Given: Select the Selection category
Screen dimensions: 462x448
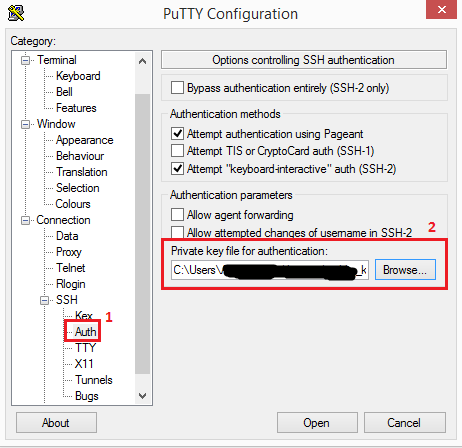Looking at the screenshot, I should pyautogui.click(x=78, y=188).
